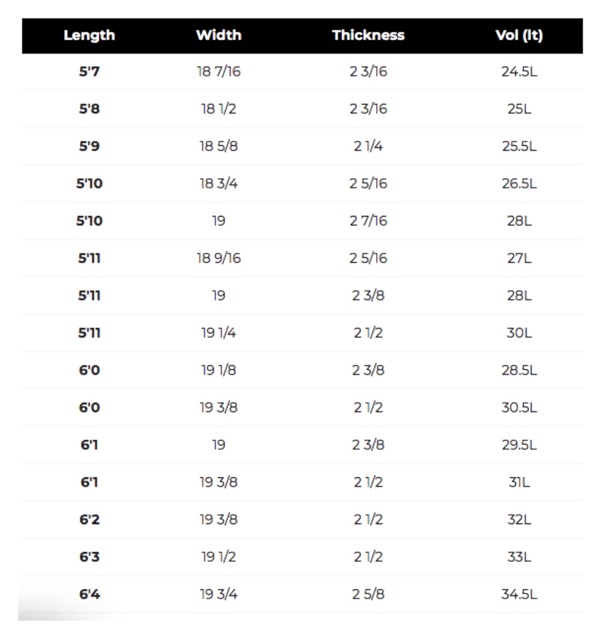Select the 30L volume cell

(519, 333)
